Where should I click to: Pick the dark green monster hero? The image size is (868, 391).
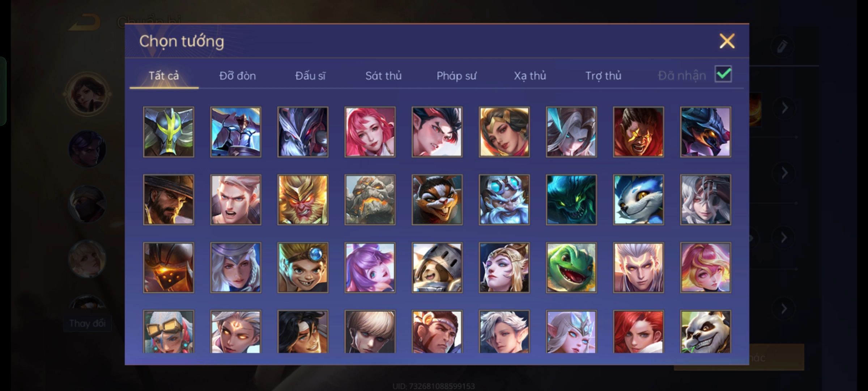point(571,200)
